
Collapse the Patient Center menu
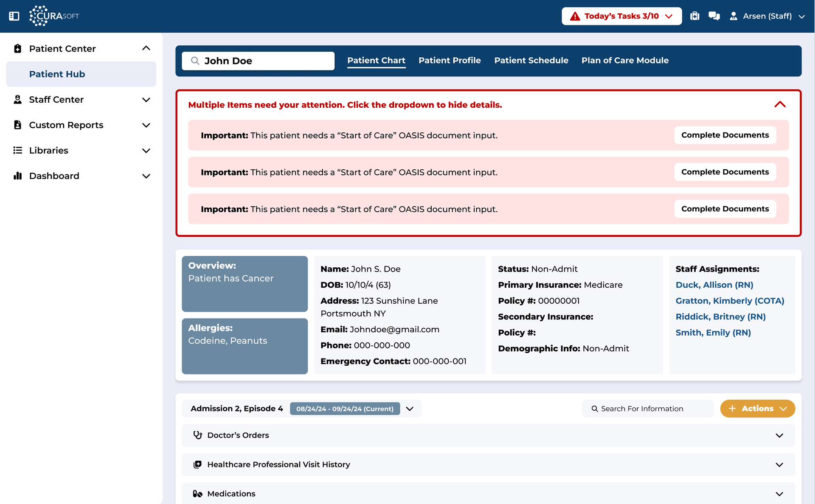click(146, 48)
